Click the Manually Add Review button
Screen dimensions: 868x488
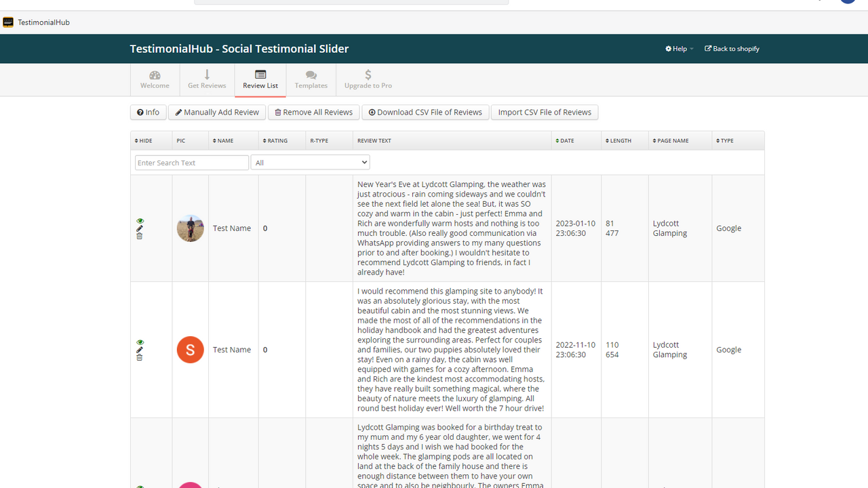[217, 113]
